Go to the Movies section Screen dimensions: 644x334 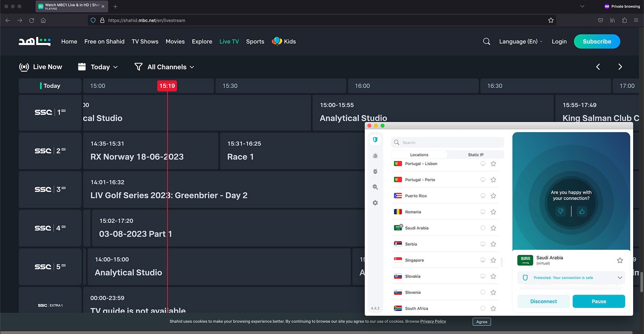click(175, 41)
